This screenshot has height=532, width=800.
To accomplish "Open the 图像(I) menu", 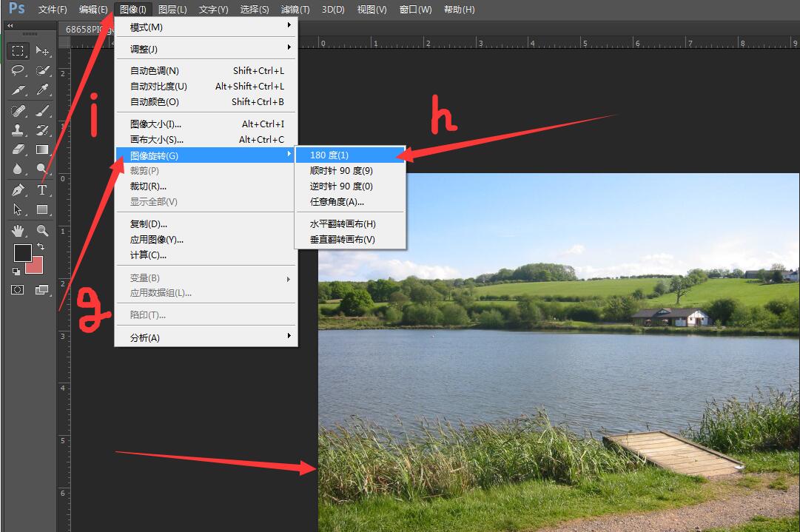I will coord(132,9).
